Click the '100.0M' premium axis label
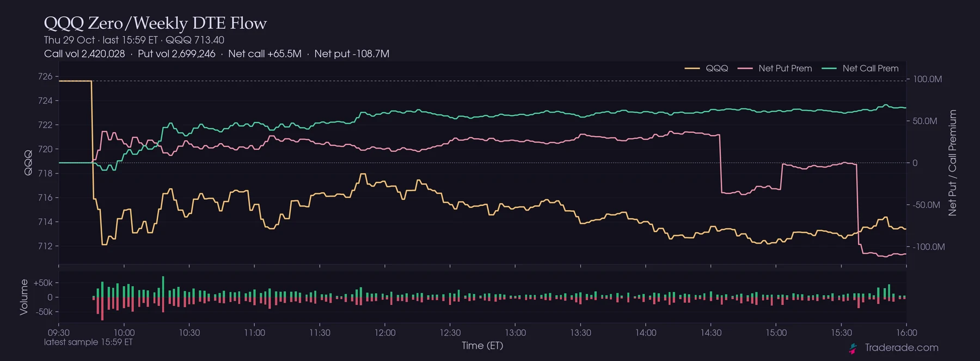 point(928,79)
